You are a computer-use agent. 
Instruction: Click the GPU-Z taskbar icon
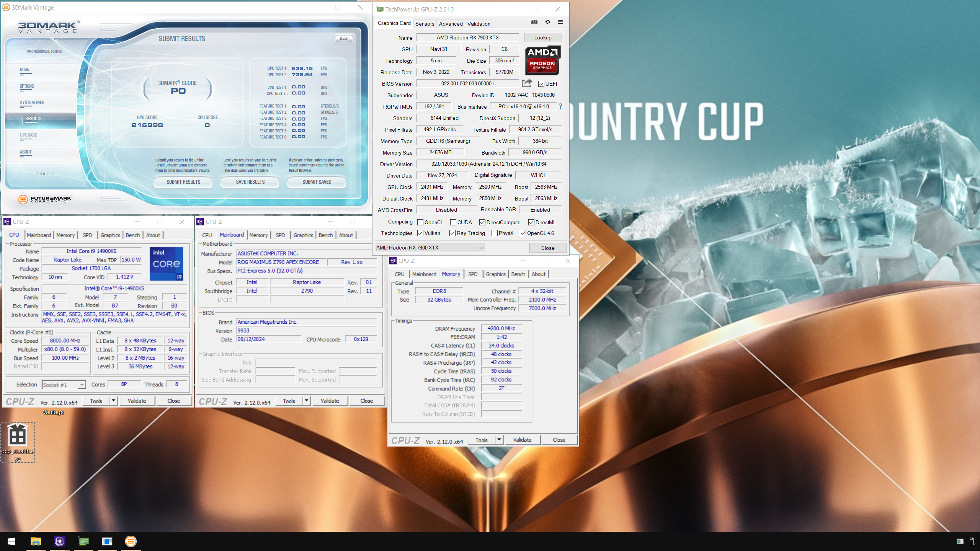[83, 541]
